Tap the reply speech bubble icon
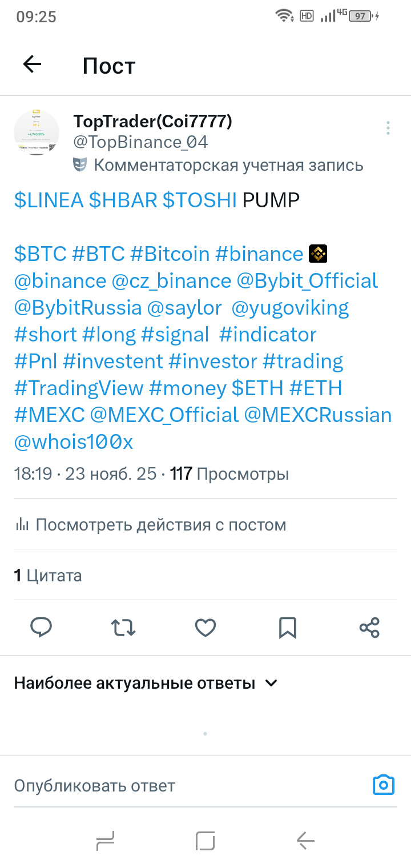The width and height of the screenshot is (411, 868). point(41,627)
